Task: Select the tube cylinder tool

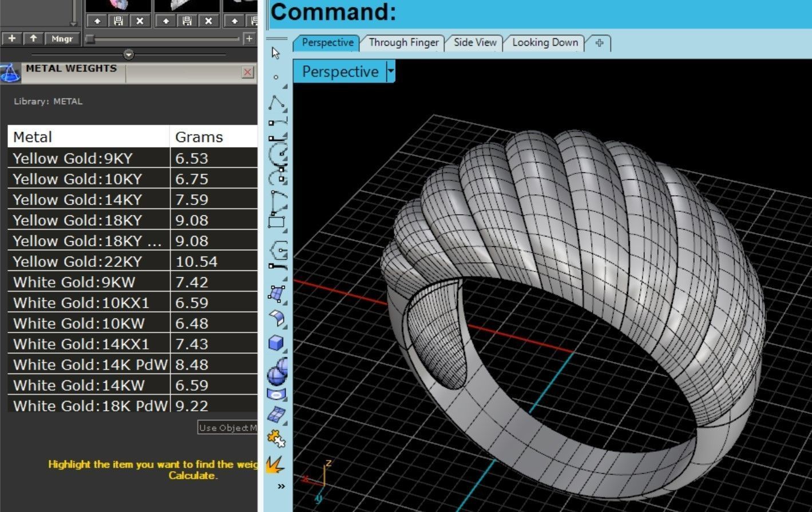Action: tap(277, 395)
